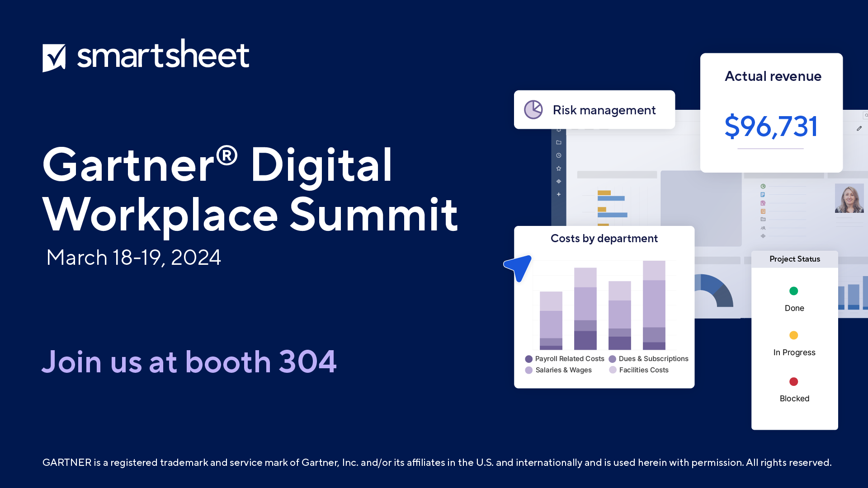The width and height of the screenshot is (868, 488).
Task: Click the woman's profile photo thumbnail
Action: click(x=849, y=198)
